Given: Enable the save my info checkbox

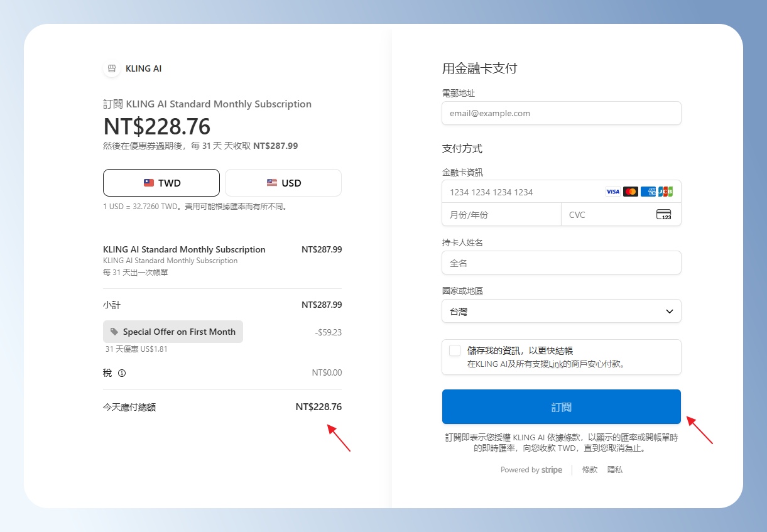Looking at the screenshot, I should (455, 350).
